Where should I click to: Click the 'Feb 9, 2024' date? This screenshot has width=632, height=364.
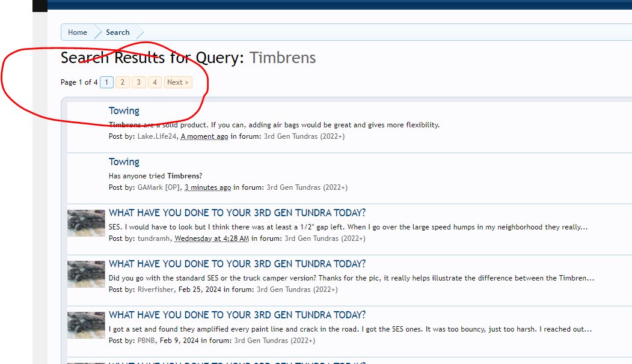coord(179,341)
